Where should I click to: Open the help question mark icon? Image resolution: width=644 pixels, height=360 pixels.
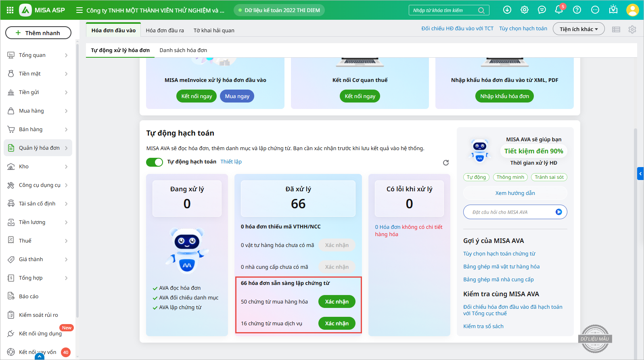tap(577, 10)
